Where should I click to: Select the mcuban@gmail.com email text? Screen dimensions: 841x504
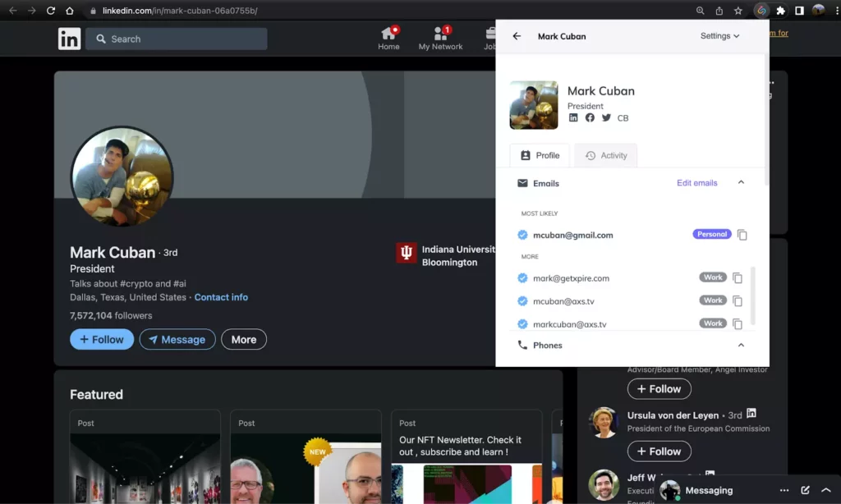click(x=572, y=235)
